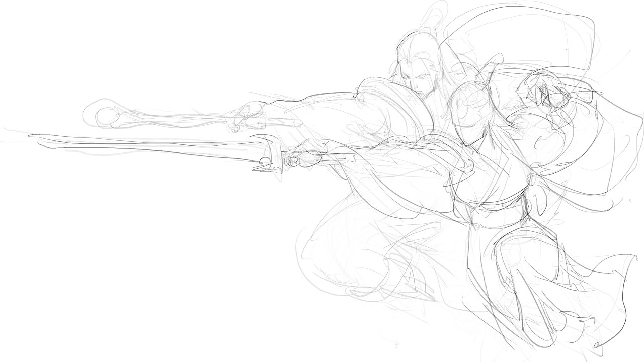Click the tip of the lower sword blade
The width and height of the screenshot is (644, 362).
coord(31,136)
